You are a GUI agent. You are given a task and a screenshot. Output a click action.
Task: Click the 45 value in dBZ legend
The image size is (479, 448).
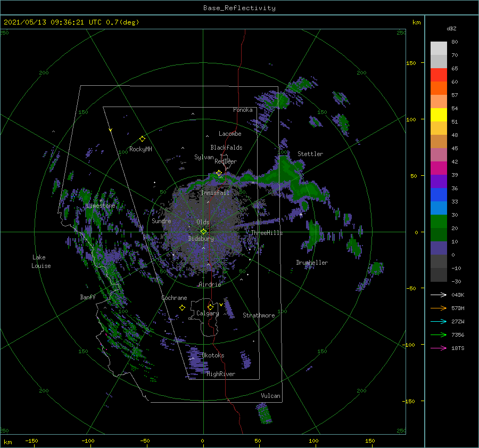(x=455, y=148)
